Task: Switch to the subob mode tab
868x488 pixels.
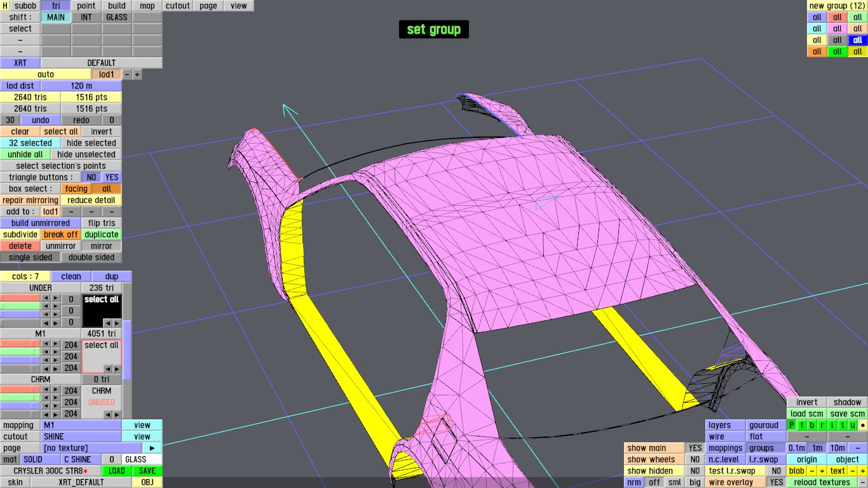Action: pos(25,6)
